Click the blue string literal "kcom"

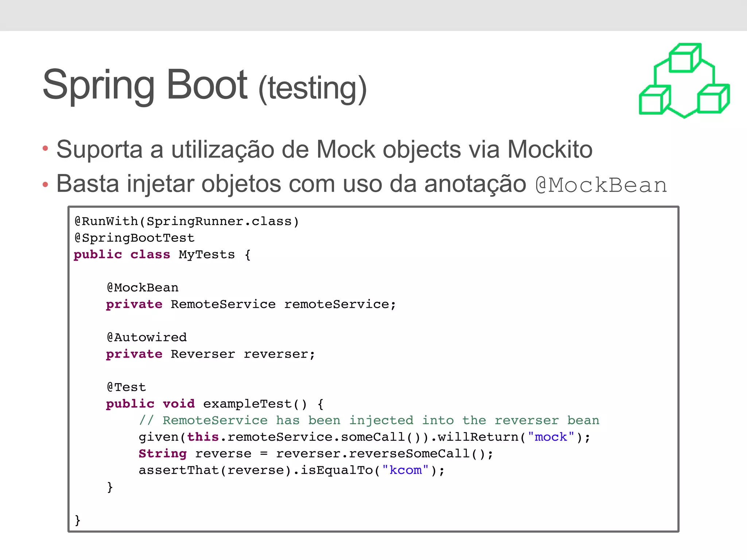pyautogui.click(x=406, y=470)
